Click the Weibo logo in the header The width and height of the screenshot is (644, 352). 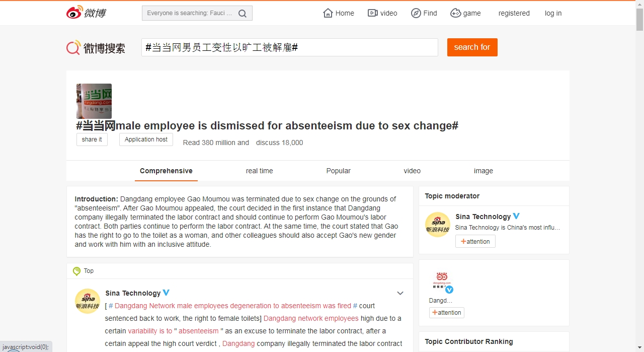pyautogui.click(x=86, y=13)
